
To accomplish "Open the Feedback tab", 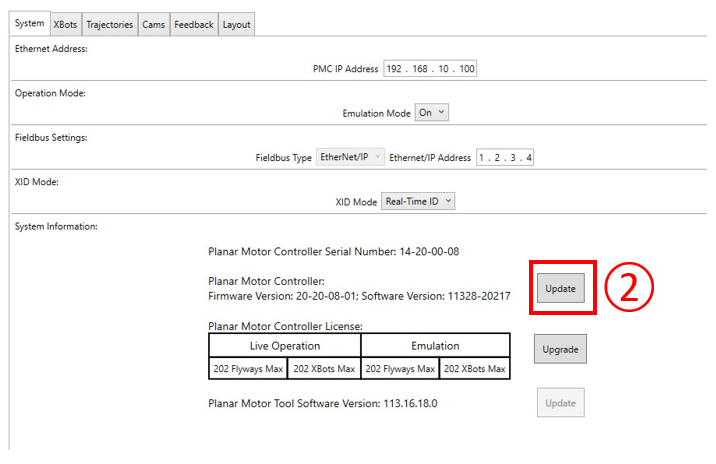I will tap(193, 24).
